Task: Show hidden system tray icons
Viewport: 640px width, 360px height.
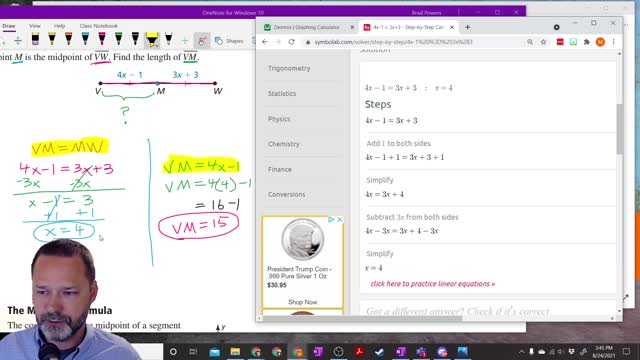Action: pyautogui.click(x=521, y=351)
